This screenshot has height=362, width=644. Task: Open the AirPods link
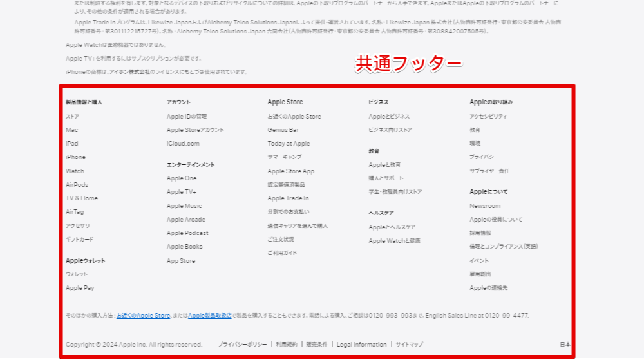pos(77,184)
